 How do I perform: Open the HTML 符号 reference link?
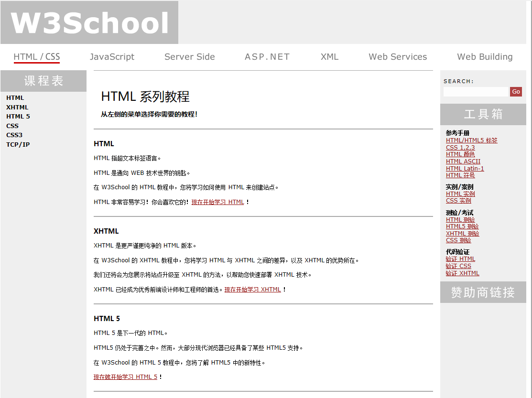tap(460, 175)
